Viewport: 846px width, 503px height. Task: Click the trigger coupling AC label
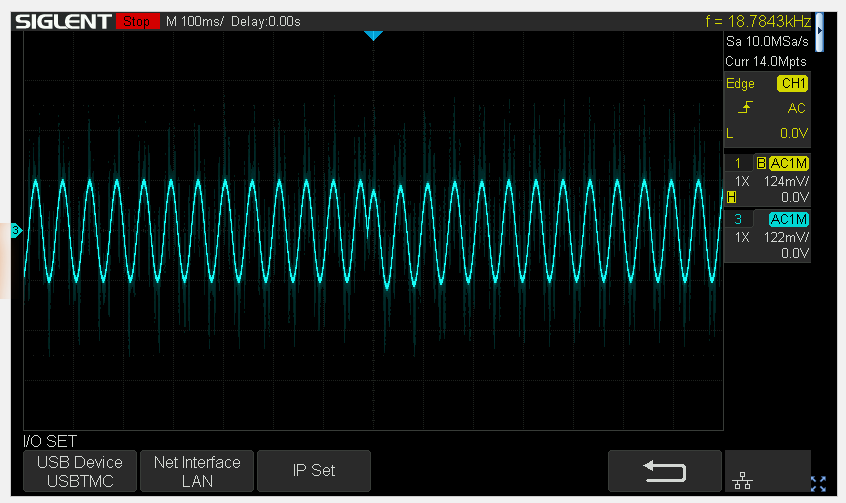click(x=796, y=108)
